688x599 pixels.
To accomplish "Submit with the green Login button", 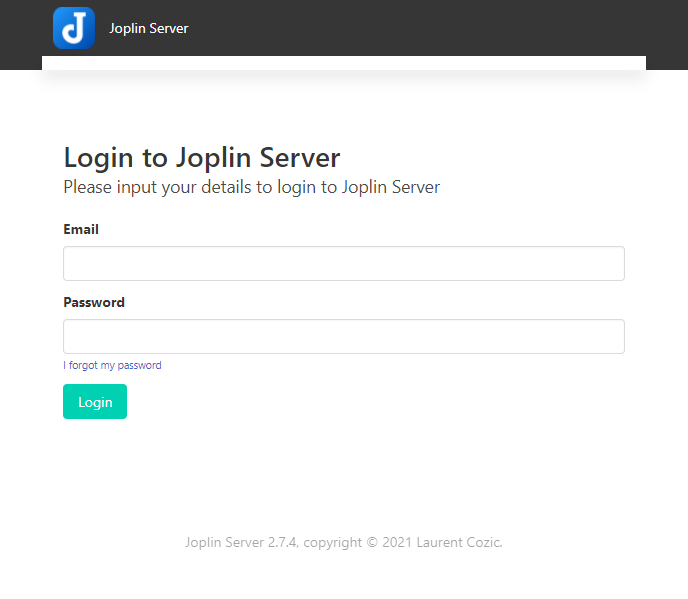I will 95,402.
